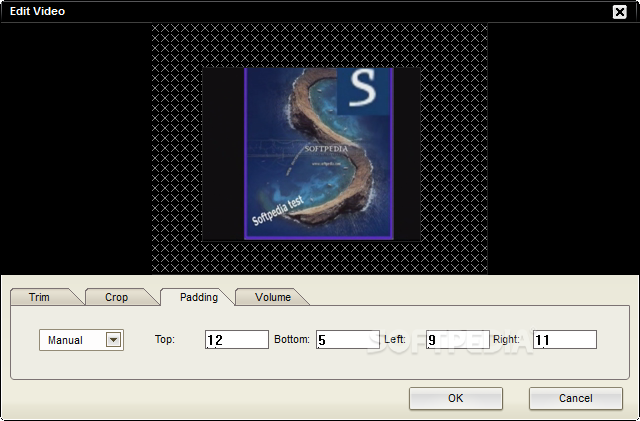
Task: Expand the Manual dropdown arrow
Action: (x=113, y=340)
